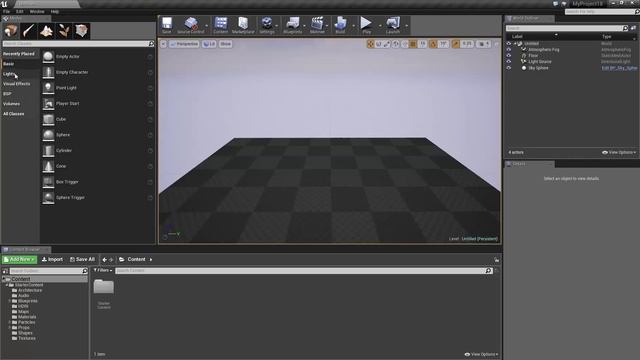Viewport: 640px width, 360px height.
Task: Click the Add New button
Action: coord(19,259)
